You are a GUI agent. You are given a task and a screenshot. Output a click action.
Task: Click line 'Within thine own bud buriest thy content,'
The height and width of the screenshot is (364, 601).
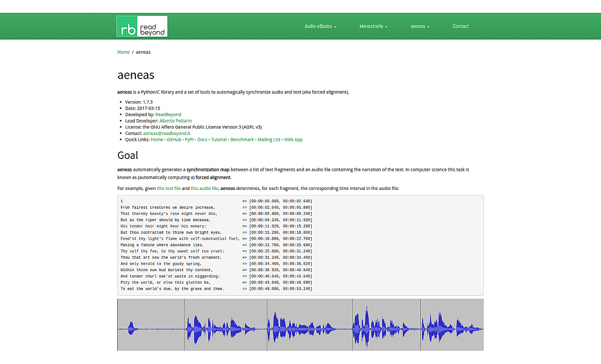(x=167, y=270)
